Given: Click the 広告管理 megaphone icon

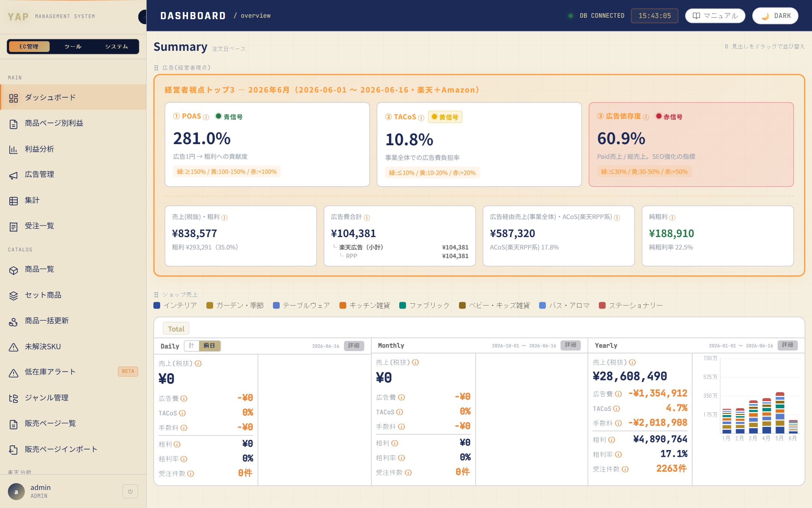Looking at the screenshot, I should (x=14, y=175).
